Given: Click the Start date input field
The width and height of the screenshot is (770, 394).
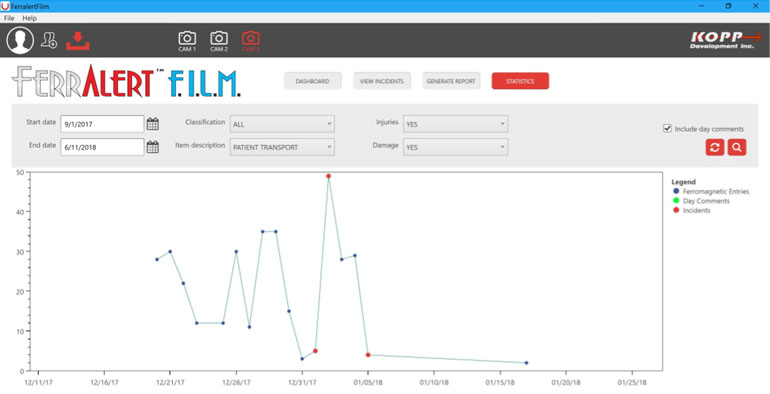Looking at the screenshot, I should tap(102, 124).
